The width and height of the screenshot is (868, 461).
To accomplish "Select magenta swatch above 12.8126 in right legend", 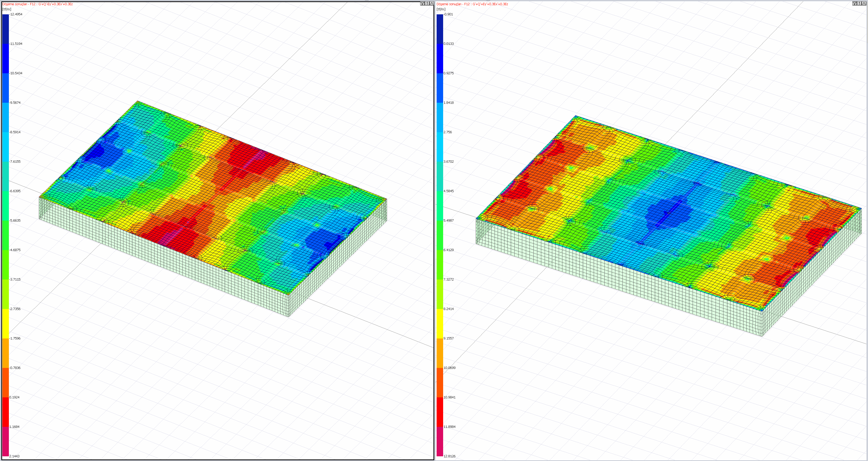I will [x=440, y=441].
